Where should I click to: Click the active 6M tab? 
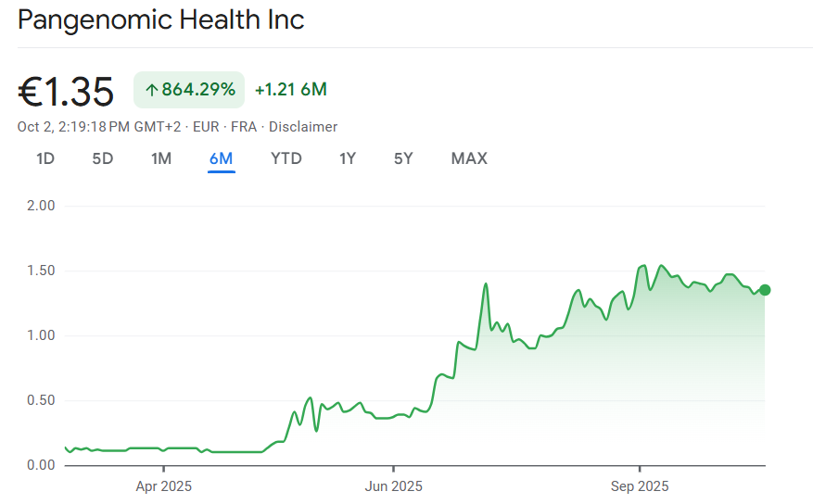point(222,158)
